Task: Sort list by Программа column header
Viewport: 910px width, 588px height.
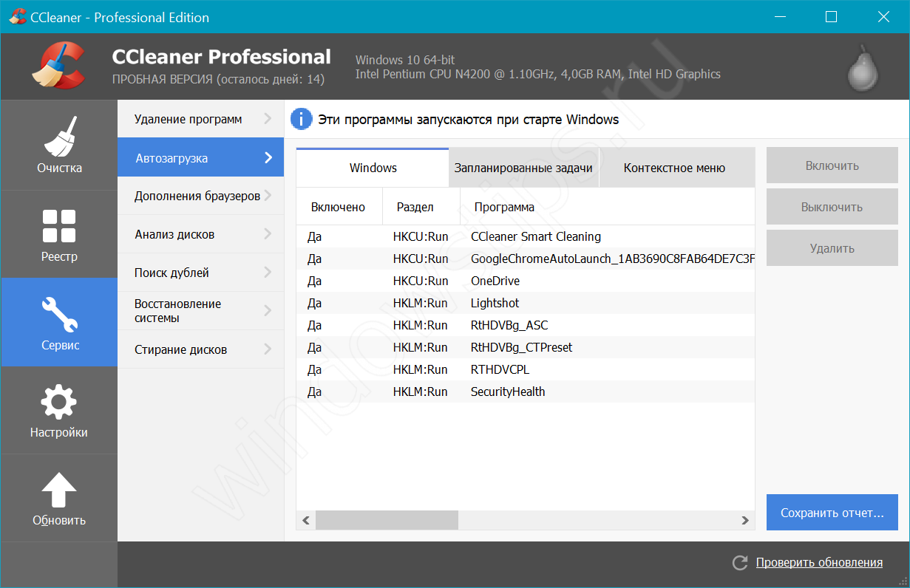Action: point(504,208)
